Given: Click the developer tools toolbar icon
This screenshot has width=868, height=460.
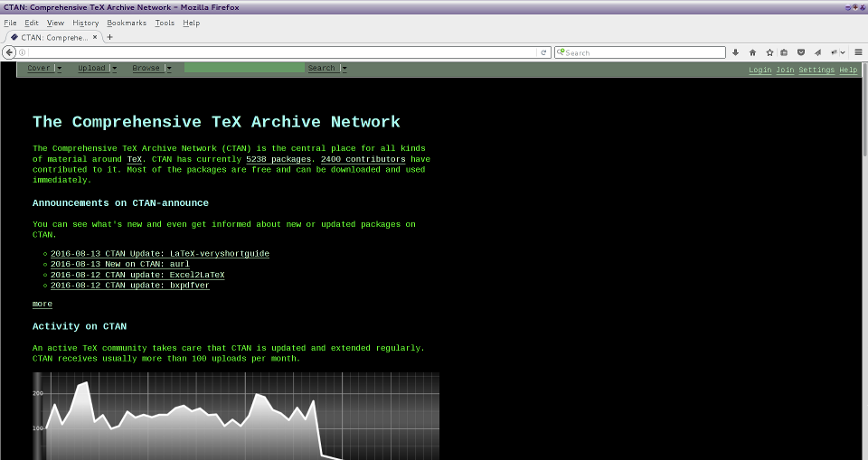Looking at the screenshot, I should point(835,52).
